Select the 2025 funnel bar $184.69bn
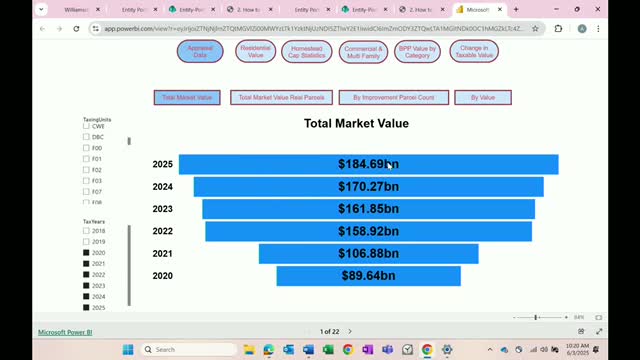 point(369,164)
